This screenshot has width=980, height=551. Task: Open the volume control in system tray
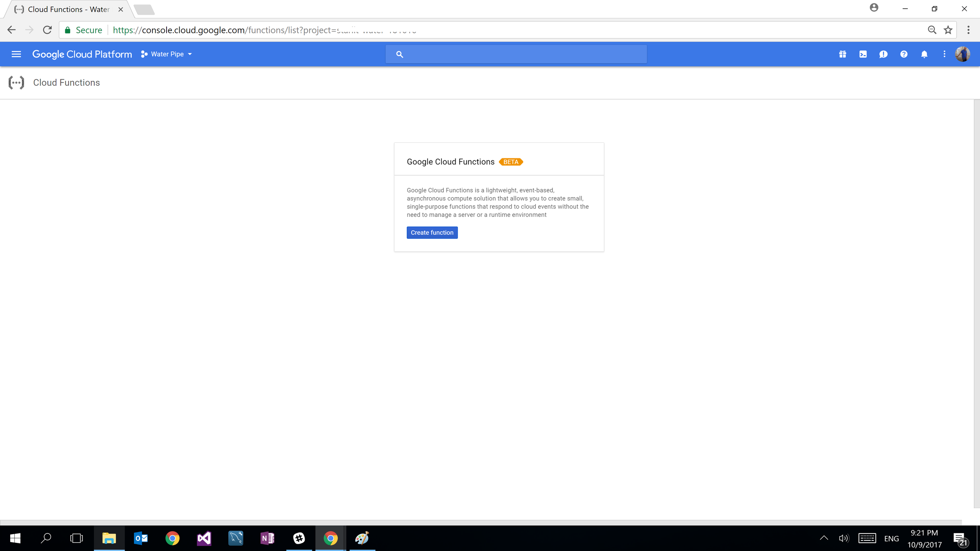click(844, 538)
